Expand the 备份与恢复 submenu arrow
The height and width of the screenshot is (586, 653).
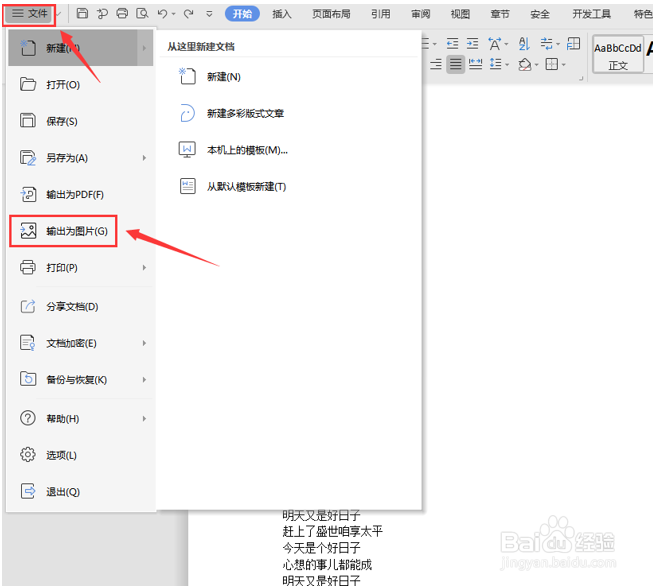(144, 380)
